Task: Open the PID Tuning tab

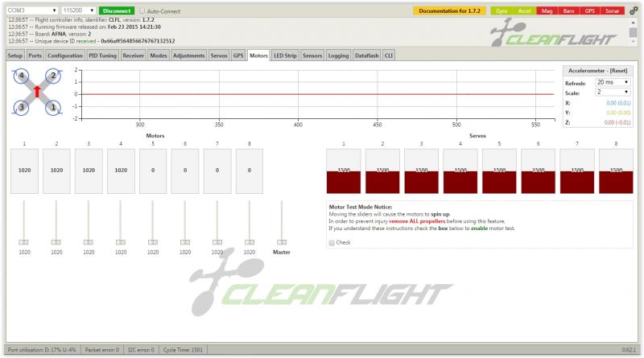Action: 103,56
